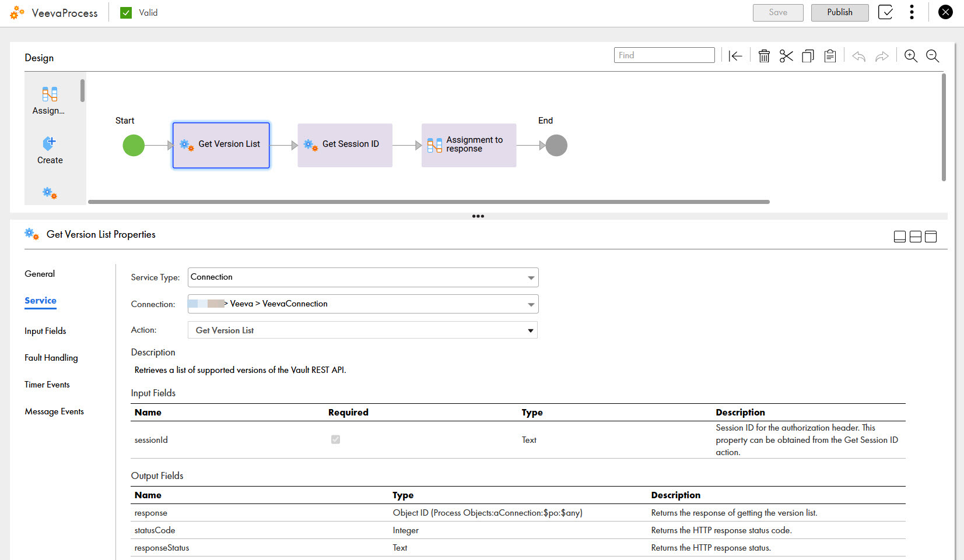The width and height of the screenshot is (964, 560).
Task: Click the trash delete icon
Action: (764, 56)
